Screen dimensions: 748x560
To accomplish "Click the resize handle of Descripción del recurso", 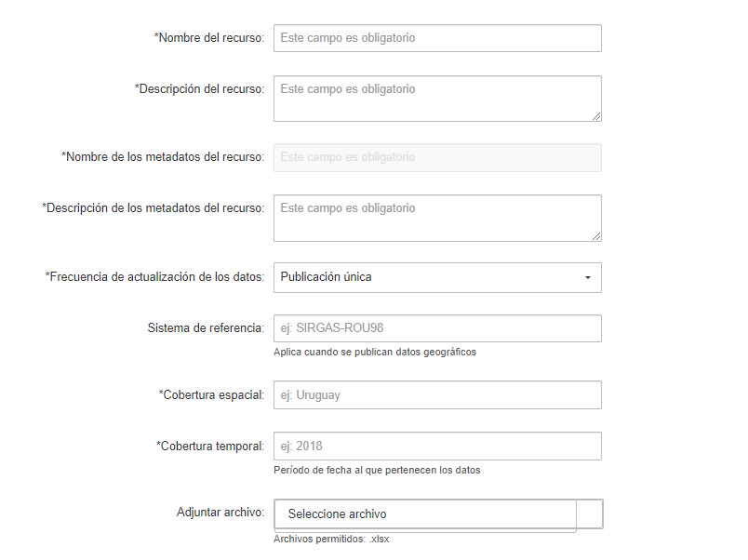I will (x=596, y=116).
